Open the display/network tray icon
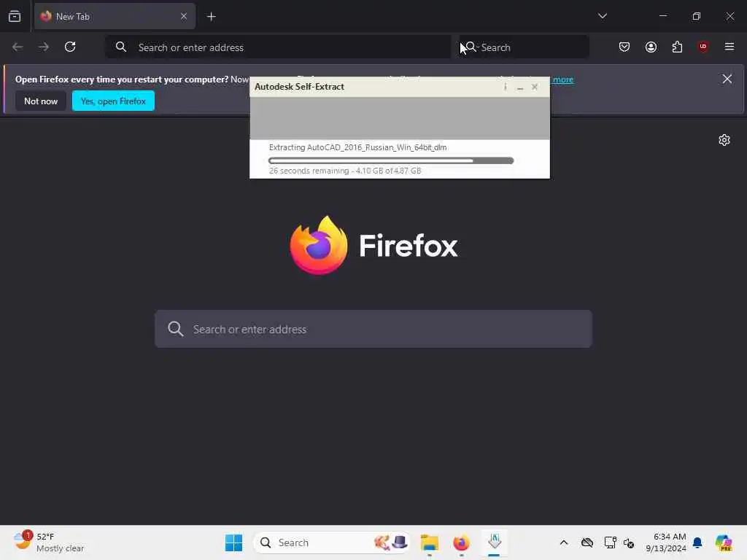747x560 pixels. click(610, 542)
